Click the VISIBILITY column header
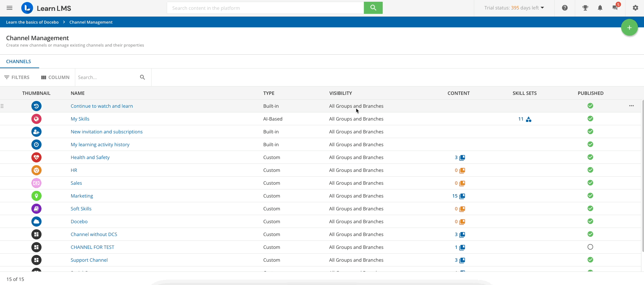 [341, 93]
